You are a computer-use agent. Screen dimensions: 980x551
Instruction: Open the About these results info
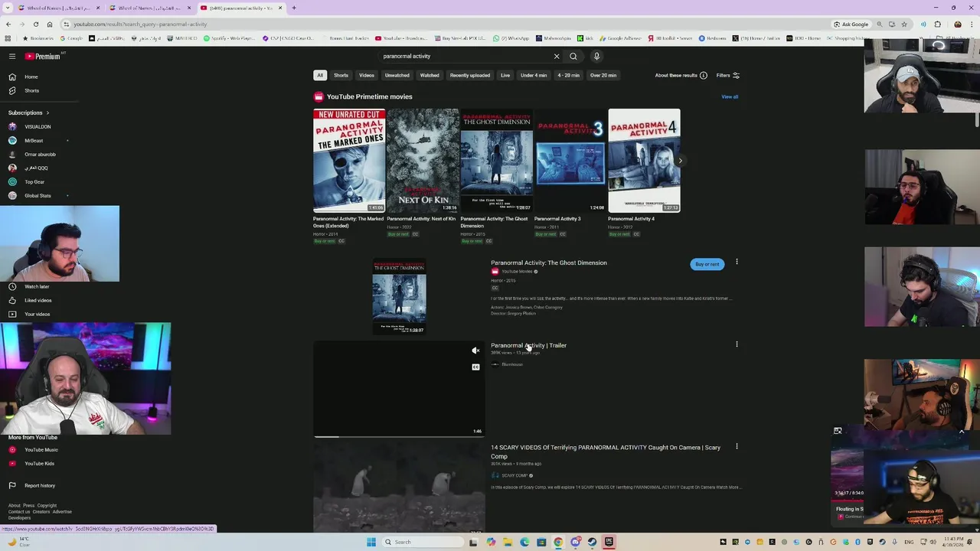click(681, 75)
